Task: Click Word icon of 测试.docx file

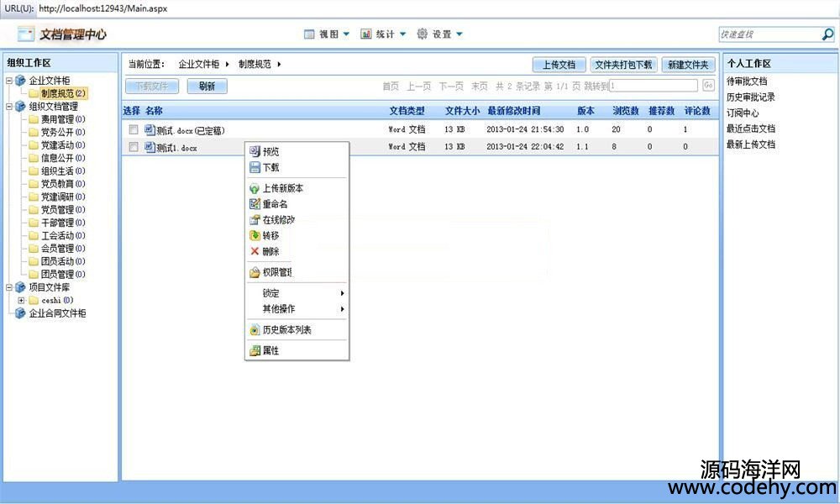Action: [150, 129]
